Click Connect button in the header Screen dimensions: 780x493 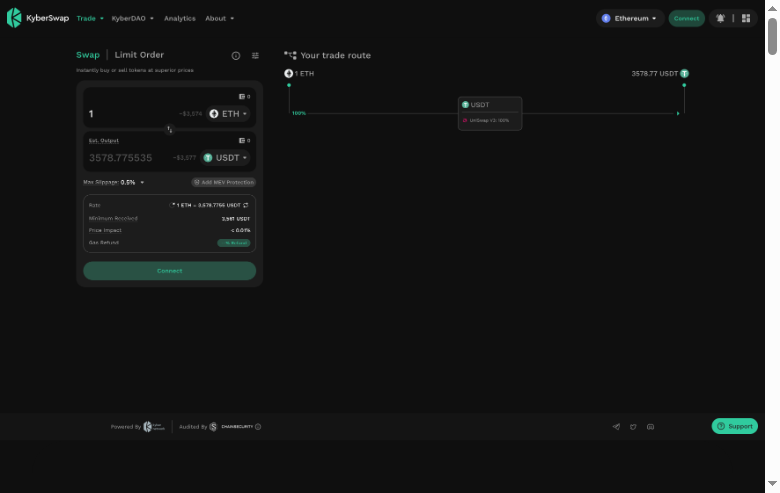(686, 18)
